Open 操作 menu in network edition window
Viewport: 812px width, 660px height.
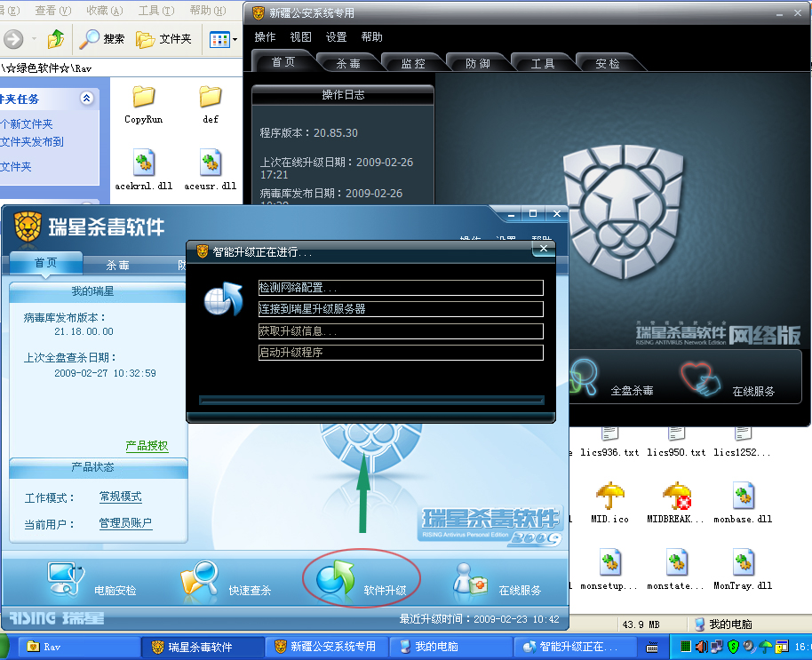(265, 36)
